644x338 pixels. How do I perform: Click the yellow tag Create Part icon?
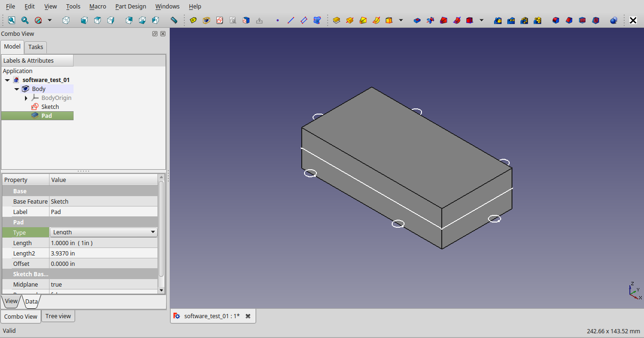[193, 20]
